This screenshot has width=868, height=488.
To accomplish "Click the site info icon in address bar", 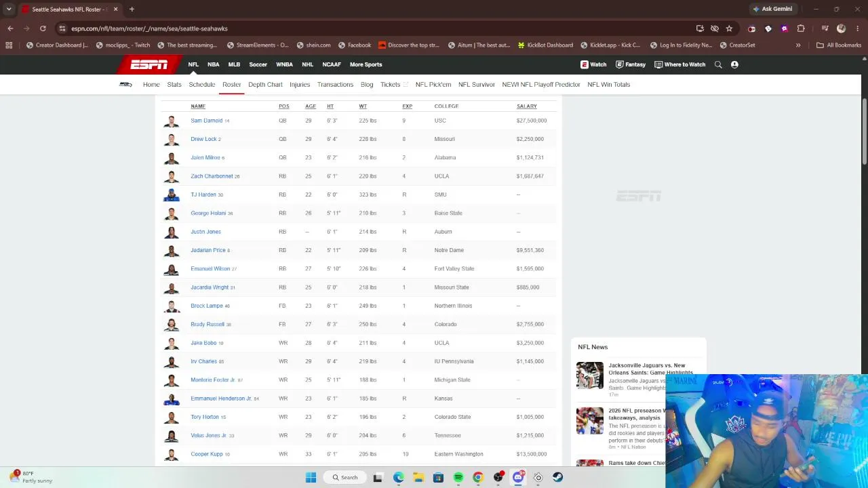I will click(x=62, y=28).
